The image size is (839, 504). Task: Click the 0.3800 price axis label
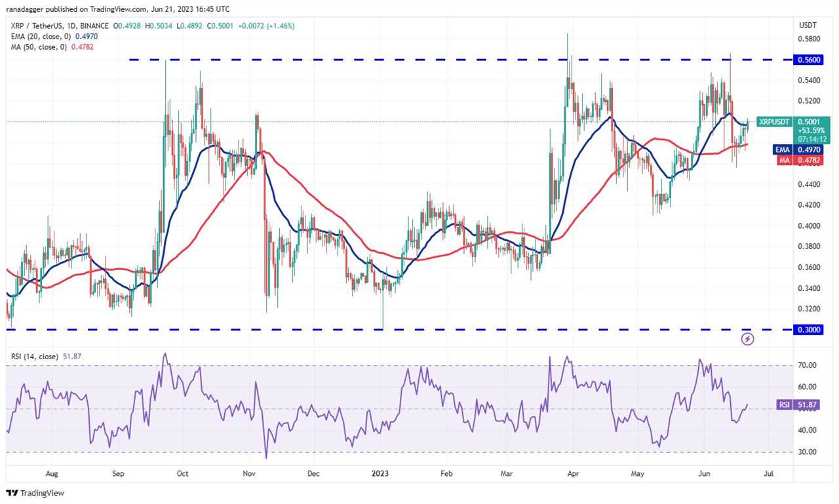pyautogui.click(x=809, y=246)
